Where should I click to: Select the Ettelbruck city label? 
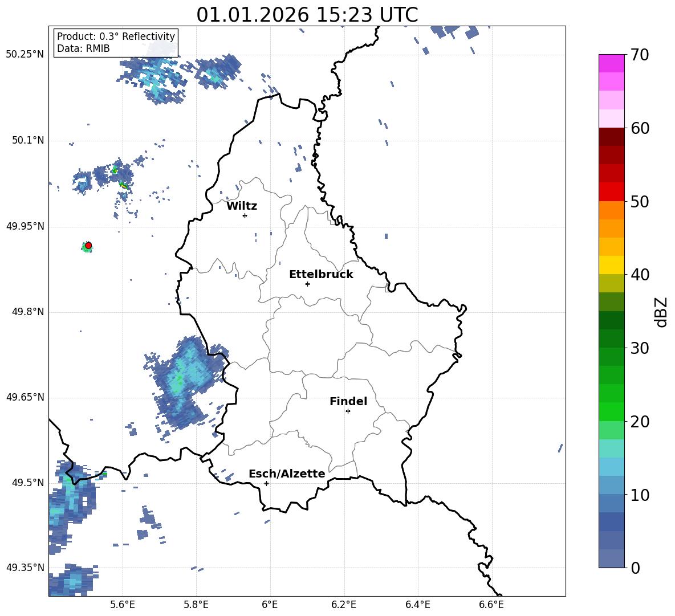(x=321, y=275)
